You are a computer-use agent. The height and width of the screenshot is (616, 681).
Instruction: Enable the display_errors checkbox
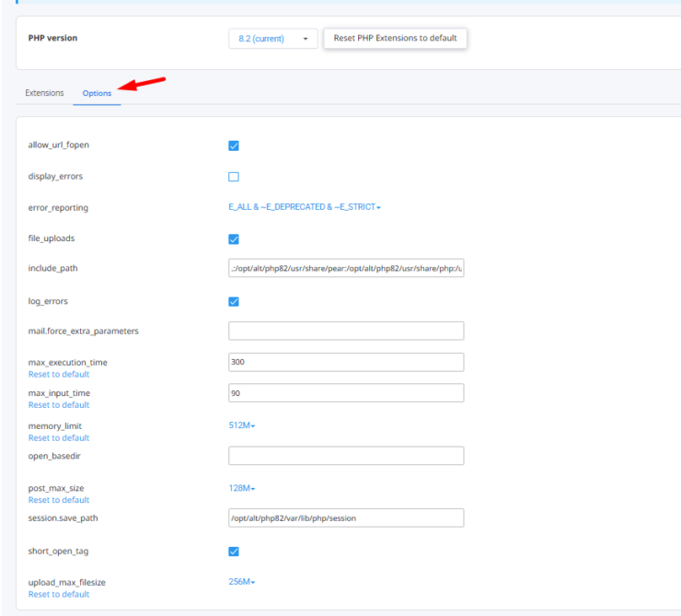(x=234, y=177)
